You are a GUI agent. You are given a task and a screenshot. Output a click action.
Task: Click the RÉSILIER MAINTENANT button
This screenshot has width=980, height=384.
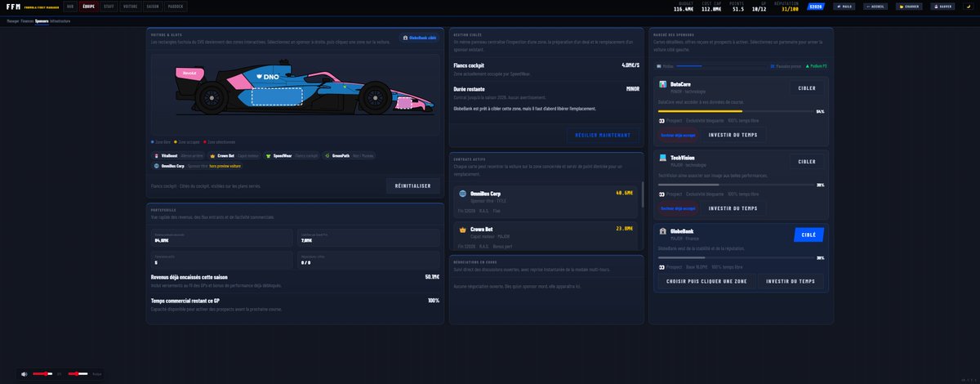click(602, 135)
